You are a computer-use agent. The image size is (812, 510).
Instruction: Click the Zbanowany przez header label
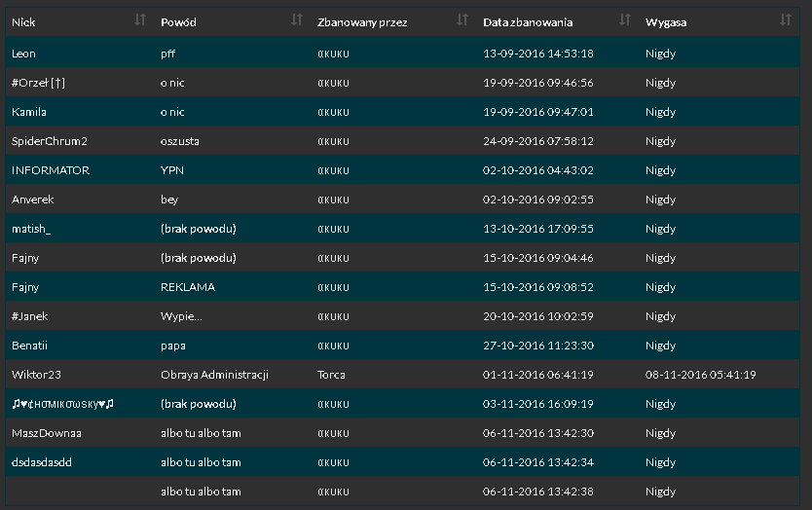coord(362,22)
